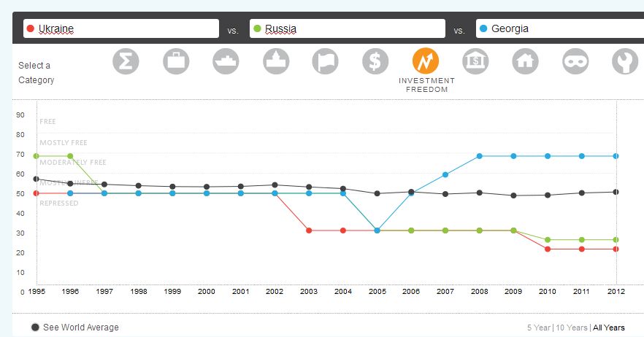Toggle the See World Average option
Viewport: 644px width, 337px height.
pyautogui.click(x=75, y=327)
